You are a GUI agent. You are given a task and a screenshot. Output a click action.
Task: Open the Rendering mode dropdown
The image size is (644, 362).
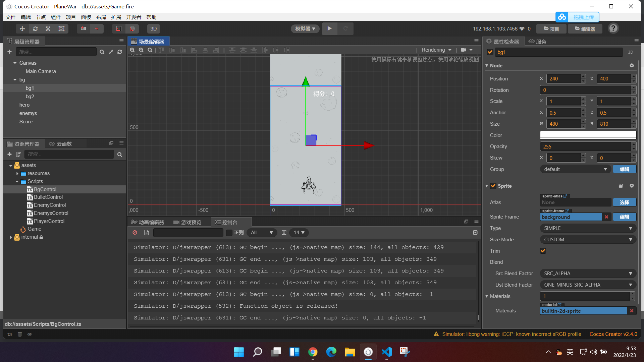[x=436, y=50]
